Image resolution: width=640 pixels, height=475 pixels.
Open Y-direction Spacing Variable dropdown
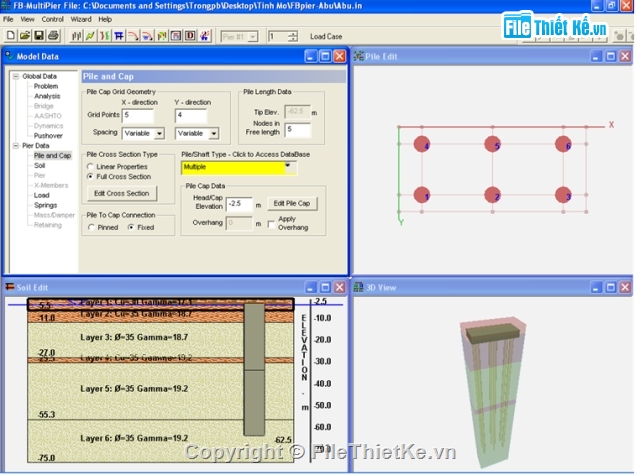[x=214, y=133]
